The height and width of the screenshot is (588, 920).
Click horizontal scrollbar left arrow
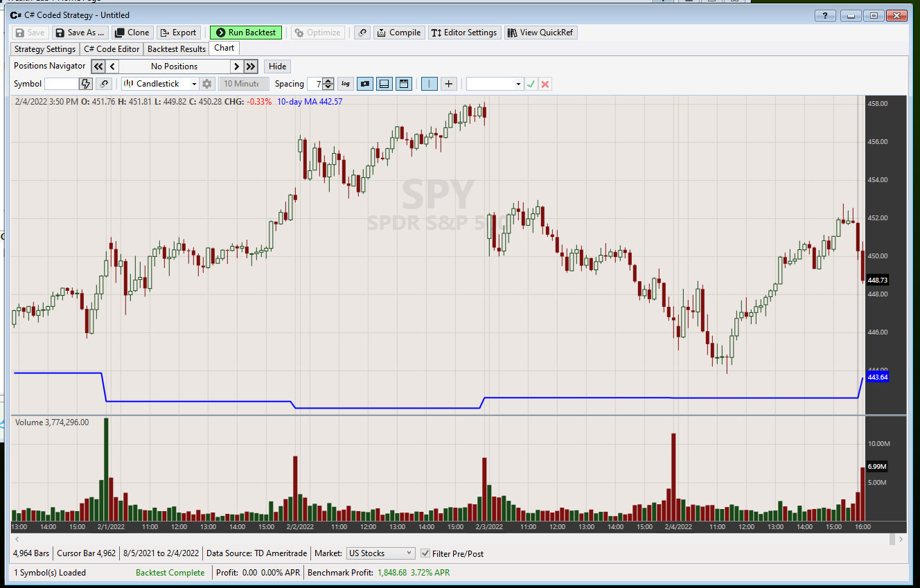click(16, 539)
